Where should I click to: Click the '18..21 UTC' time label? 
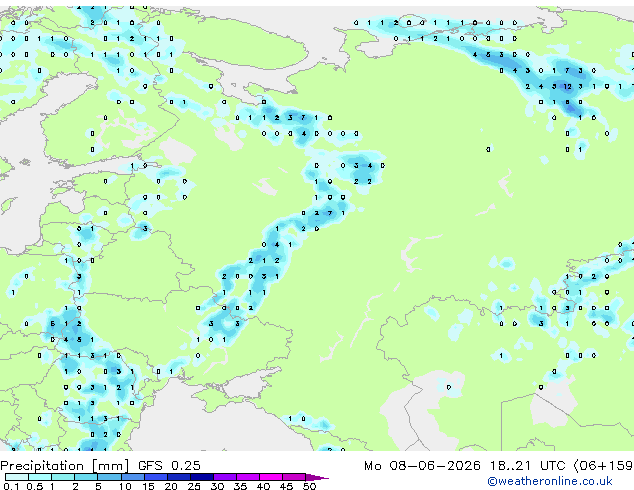527,465
